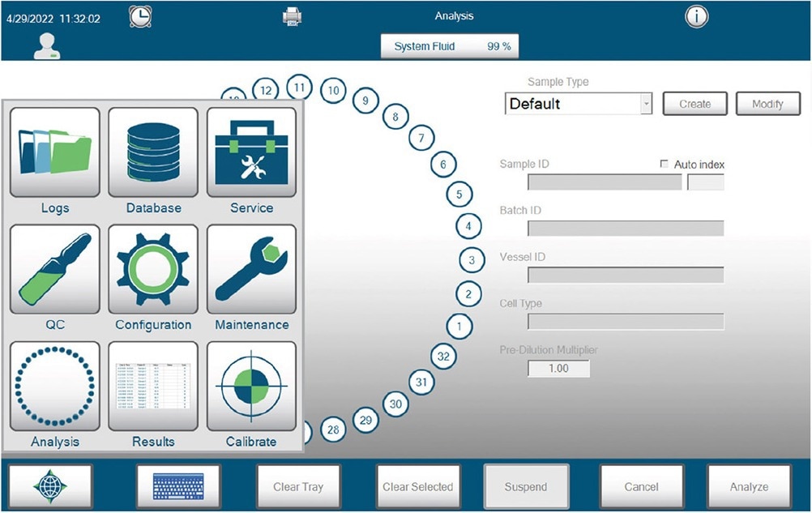Select the Calibrate target icon
Image resolution: width=812 pixels, height=513 pixels.
coord(251,387)
